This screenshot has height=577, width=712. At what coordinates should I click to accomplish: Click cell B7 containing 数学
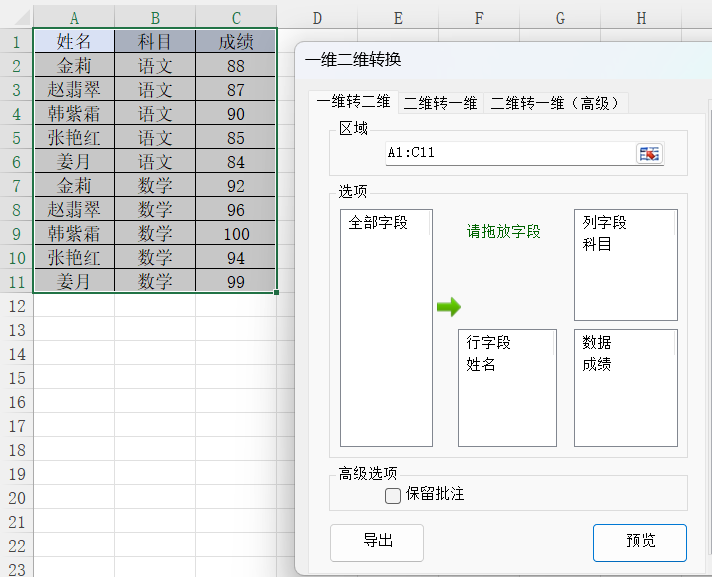[155, 186]
